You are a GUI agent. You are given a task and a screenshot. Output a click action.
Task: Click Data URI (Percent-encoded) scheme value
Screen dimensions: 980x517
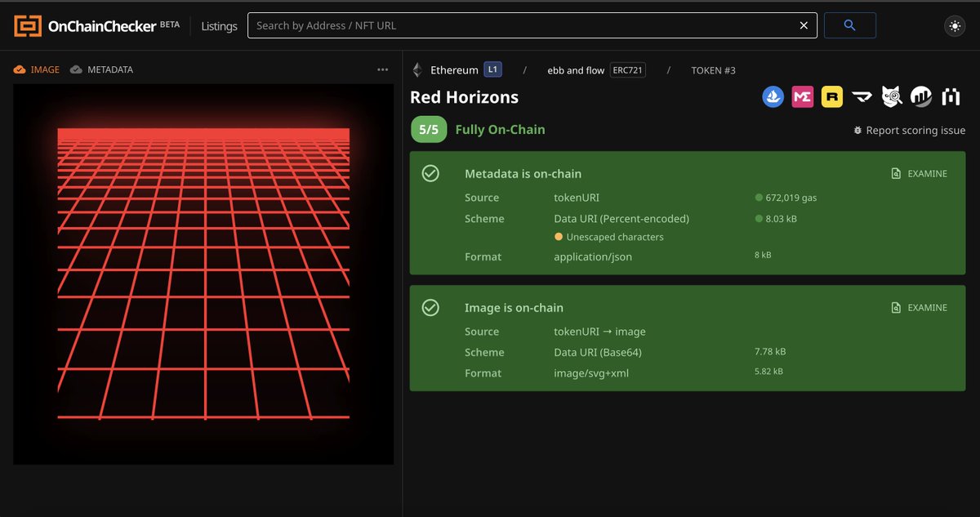click(621, 219)
